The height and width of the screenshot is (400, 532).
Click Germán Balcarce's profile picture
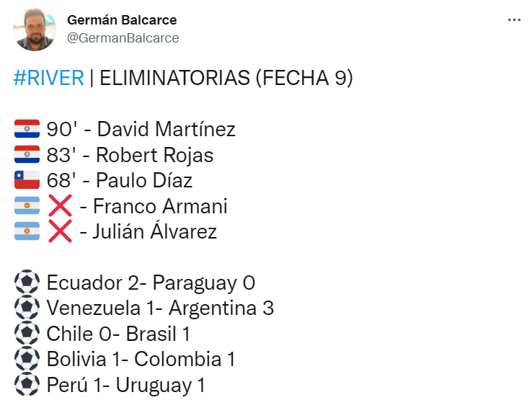(x=35, y=30)
